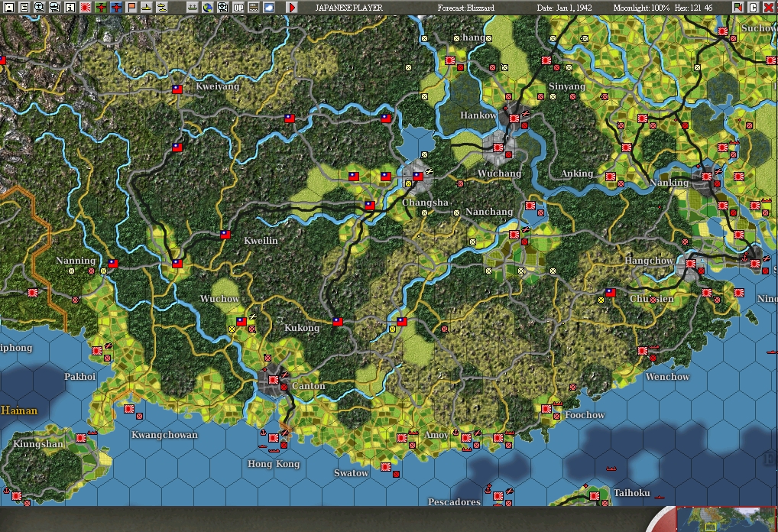Click the 'Hex: 121 46' coordinate readout

(693, 8)
